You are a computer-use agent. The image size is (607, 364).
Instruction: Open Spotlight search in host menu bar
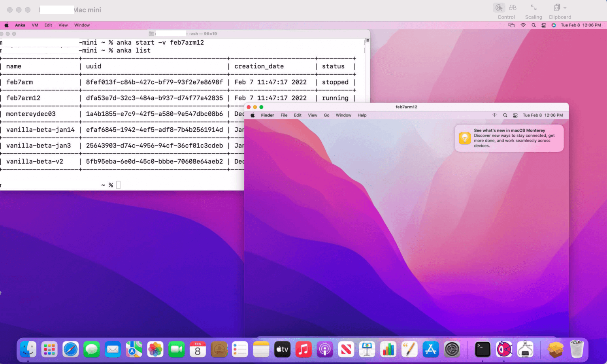click(533, 25)
